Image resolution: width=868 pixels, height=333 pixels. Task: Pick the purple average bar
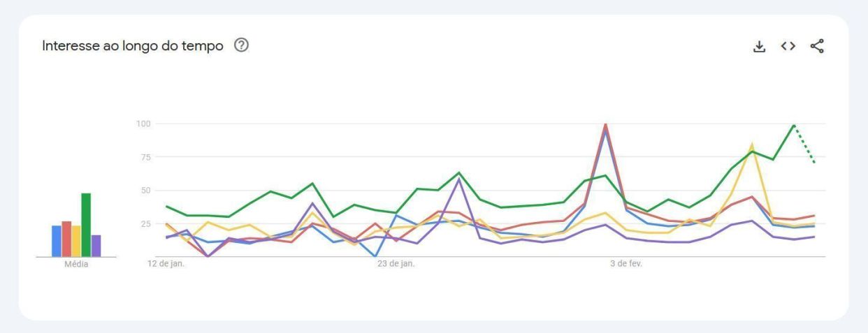coord(96,246)
